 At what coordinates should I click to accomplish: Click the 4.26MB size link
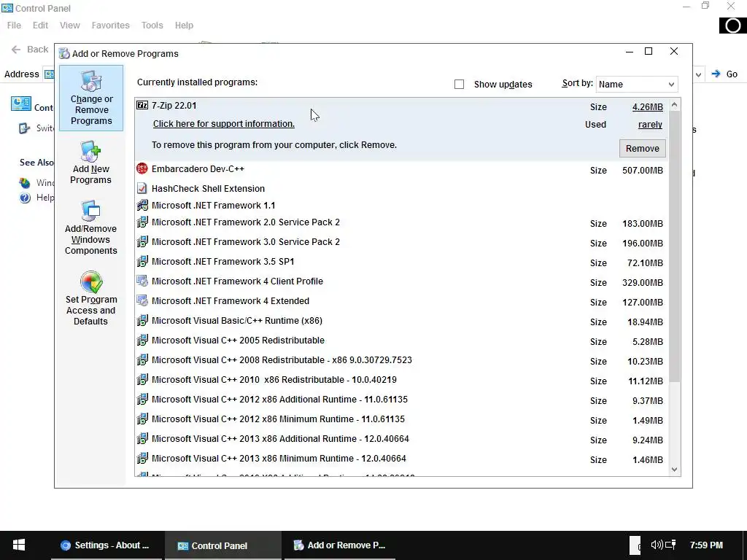[648, 107]
